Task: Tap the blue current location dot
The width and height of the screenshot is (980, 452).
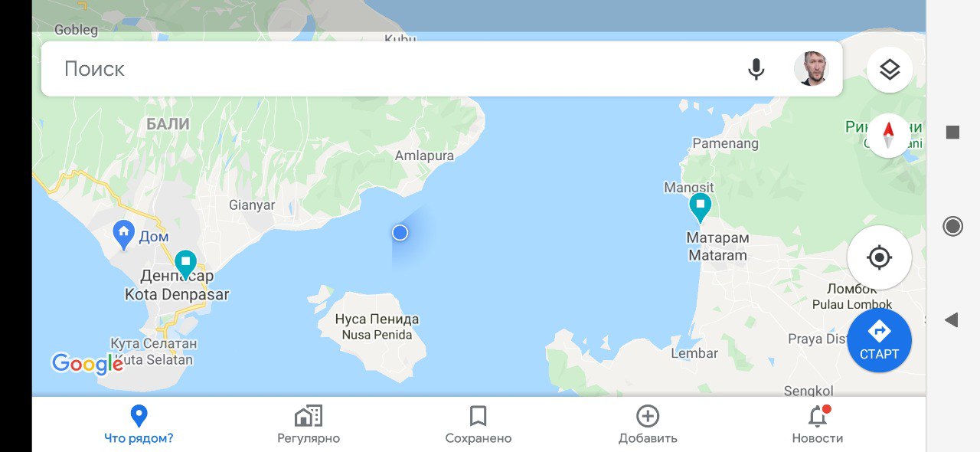Action: tap(400, 232)
